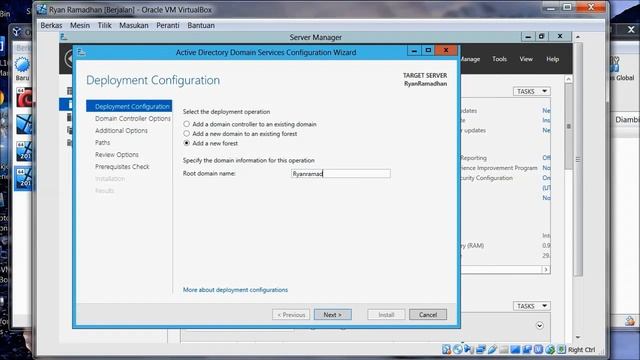The height and width of the screenshot is (360, 640).
Task: Click the Install button in the wizard
Action: point(386,315)
